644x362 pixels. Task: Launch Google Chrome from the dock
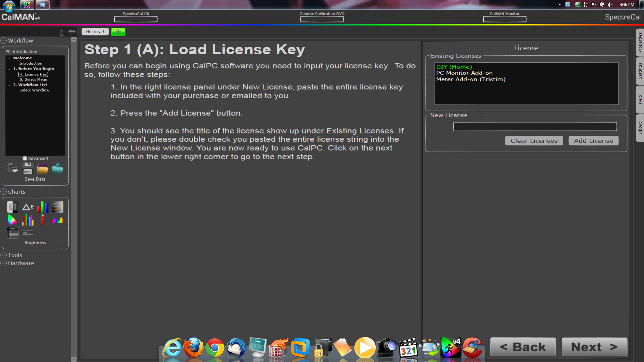[215, 348]
